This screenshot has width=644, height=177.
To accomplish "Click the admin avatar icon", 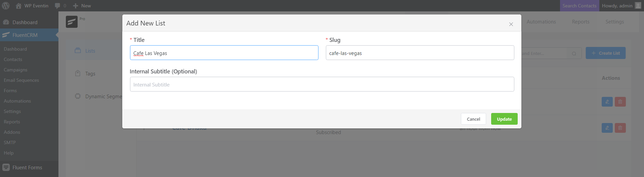I will click(x=638, y=6).
